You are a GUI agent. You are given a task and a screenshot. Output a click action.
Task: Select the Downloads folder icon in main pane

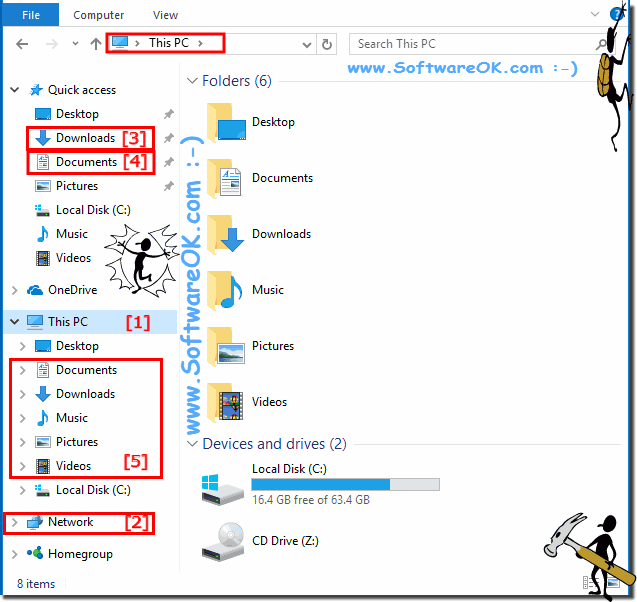[226, 234]
